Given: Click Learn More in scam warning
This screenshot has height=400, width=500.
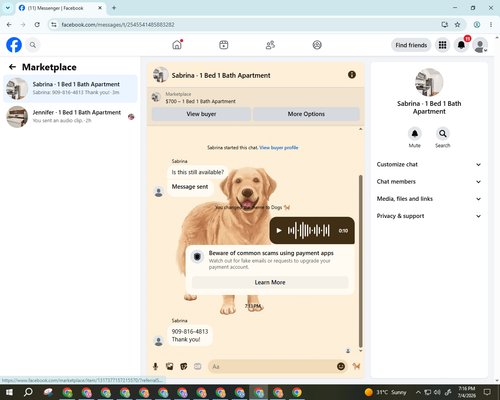Looking at the screenshot, I should click(x=270, y=282).
